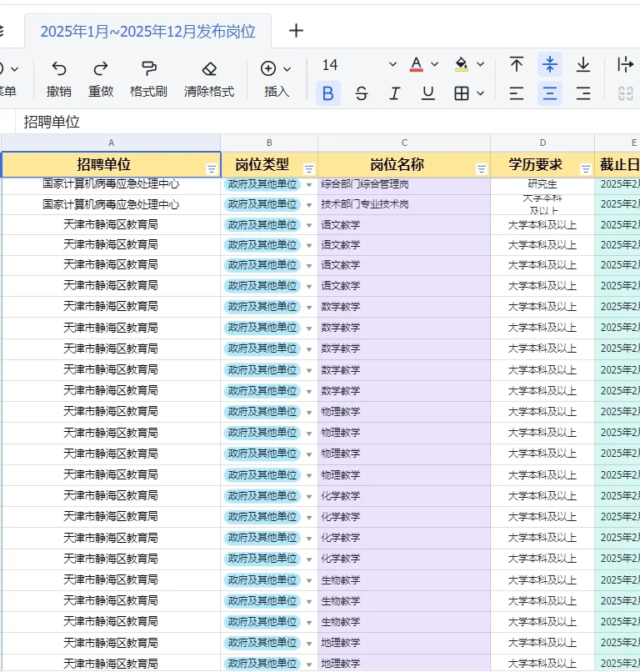This screenshot has height=672, width=640.
Task: Click the borders grid icon
Action: 462,93
